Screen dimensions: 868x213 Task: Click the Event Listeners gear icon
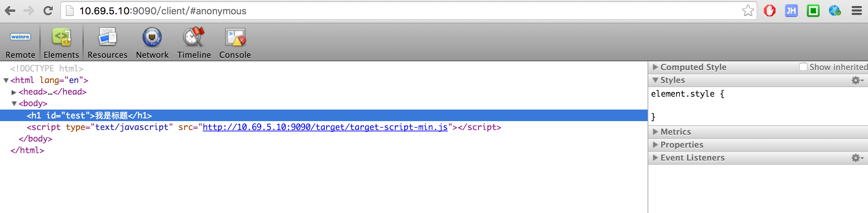(x=857, y=158)
